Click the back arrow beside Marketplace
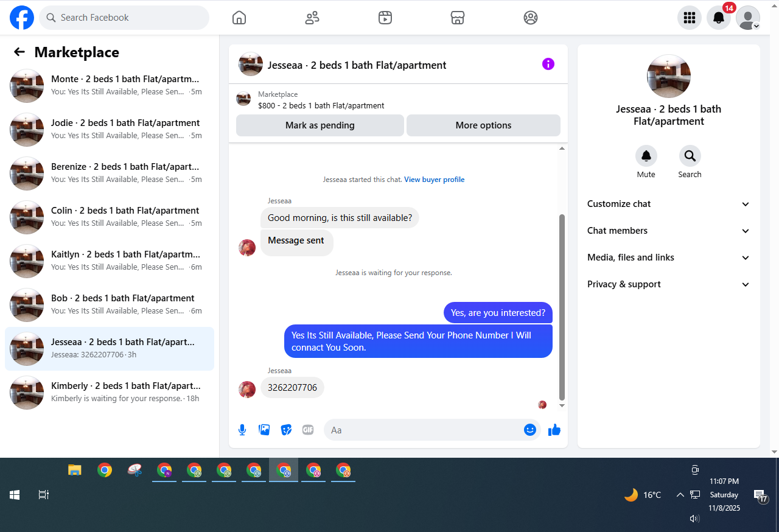The image size is (779, 532). (x=19, y=52)
